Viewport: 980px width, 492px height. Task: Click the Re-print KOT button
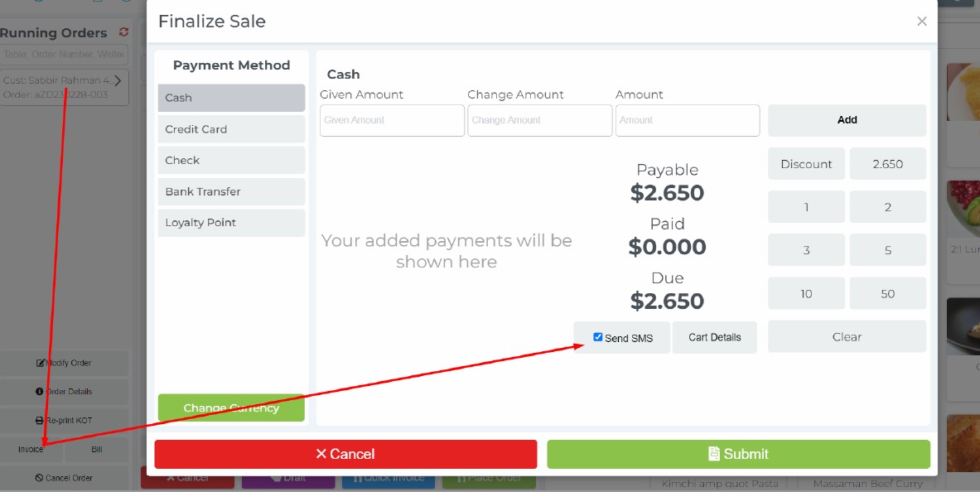pos(65,421)
